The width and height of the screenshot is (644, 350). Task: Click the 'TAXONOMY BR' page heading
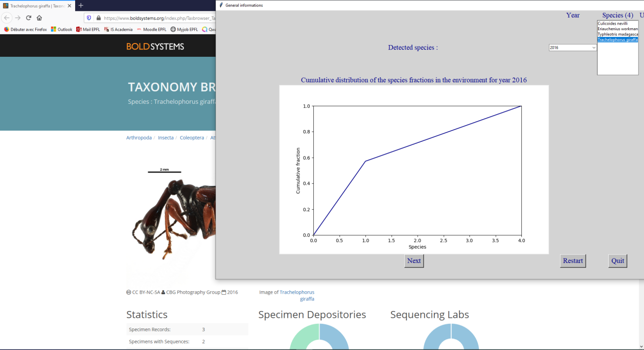171,87
